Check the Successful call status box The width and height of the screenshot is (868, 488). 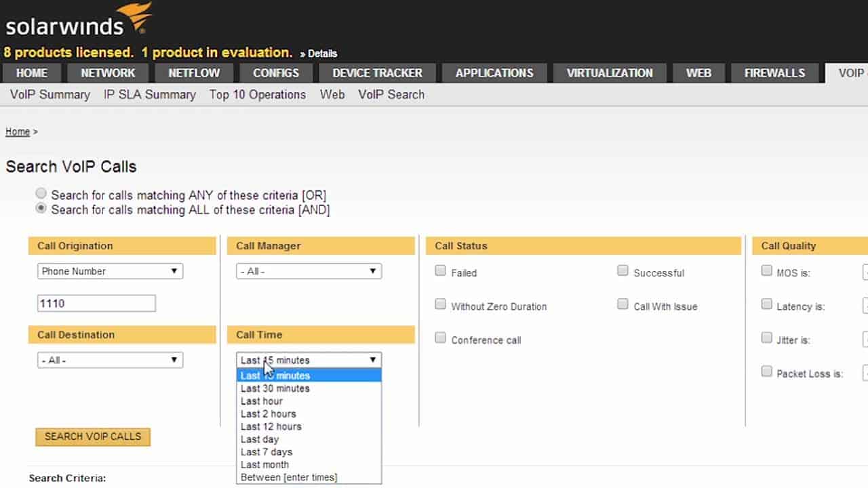click(x=623, y=270)
